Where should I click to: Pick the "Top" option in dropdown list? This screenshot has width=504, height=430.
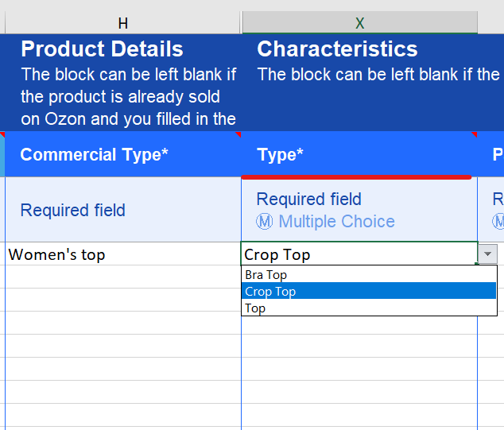pos(256,308)
